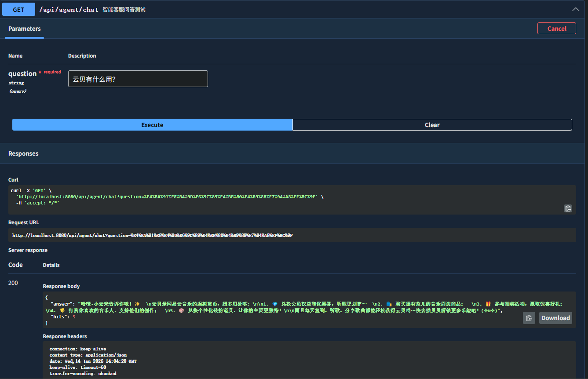Click the required question parameter name
Viewport: 588px width, 379px height.
tap(21, 73)
